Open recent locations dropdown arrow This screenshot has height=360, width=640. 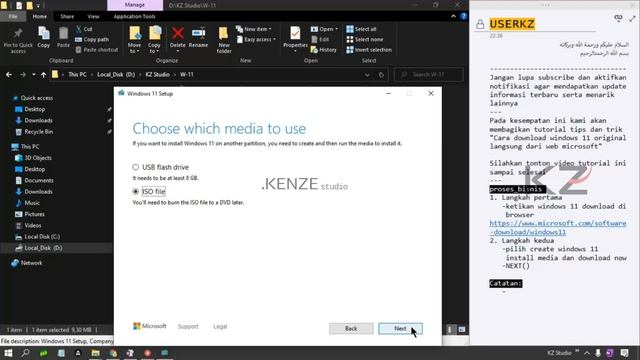pos(33,75)
